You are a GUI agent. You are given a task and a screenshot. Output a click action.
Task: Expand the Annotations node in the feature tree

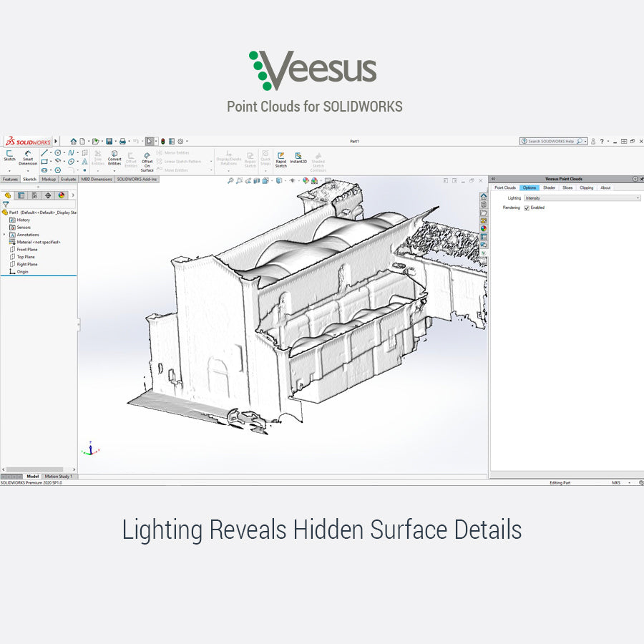point(4,234)
